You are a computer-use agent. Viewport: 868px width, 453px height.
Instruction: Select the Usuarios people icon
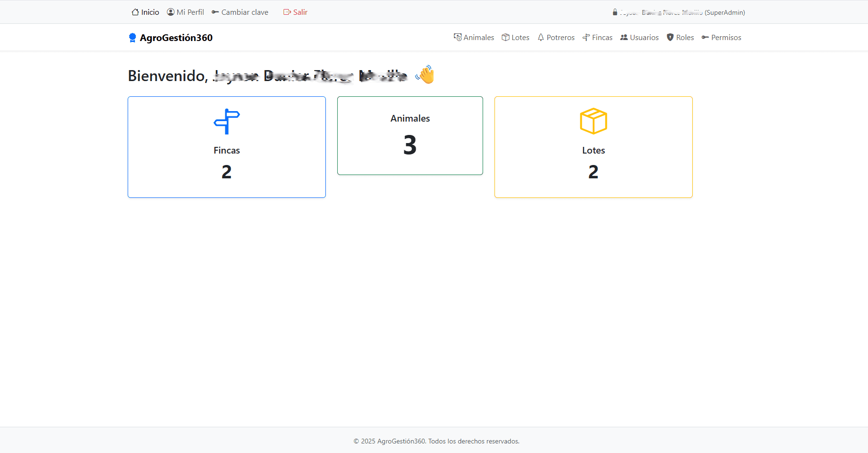[624, 37]
